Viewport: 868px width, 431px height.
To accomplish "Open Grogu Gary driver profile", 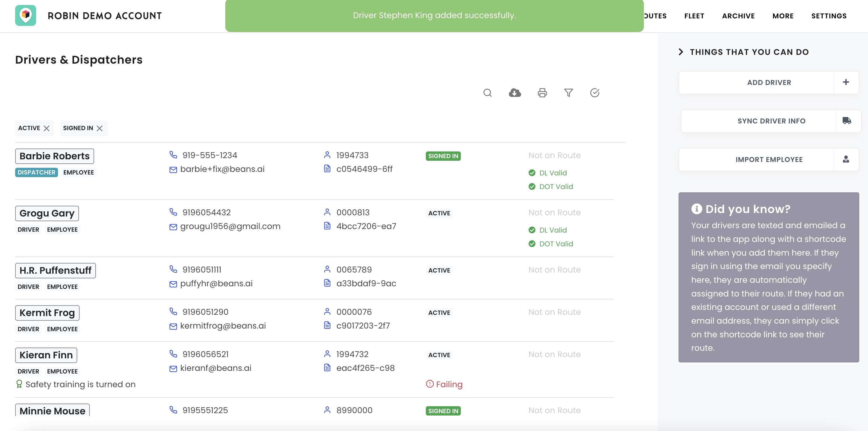I will pyautogui.click(x=47, y=214).
